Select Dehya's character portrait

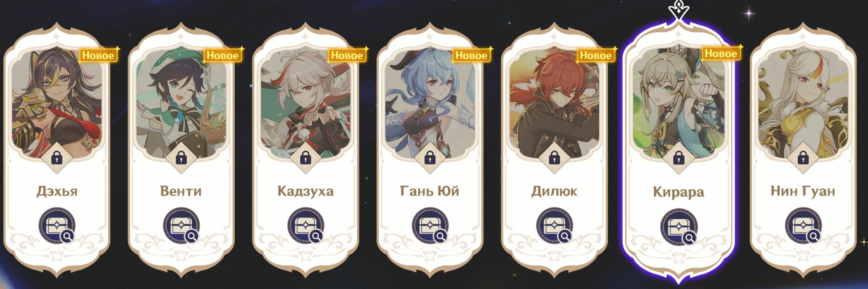(57, 103)
